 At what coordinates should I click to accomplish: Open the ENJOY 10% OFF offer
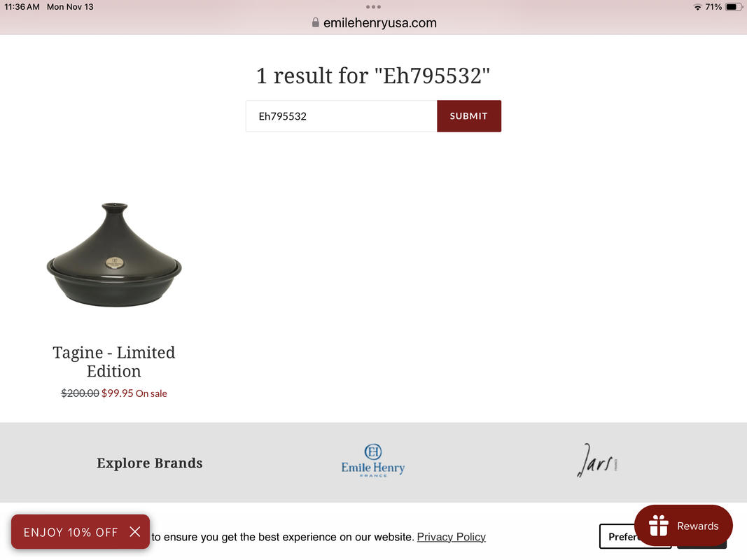[x=71, y=532]
